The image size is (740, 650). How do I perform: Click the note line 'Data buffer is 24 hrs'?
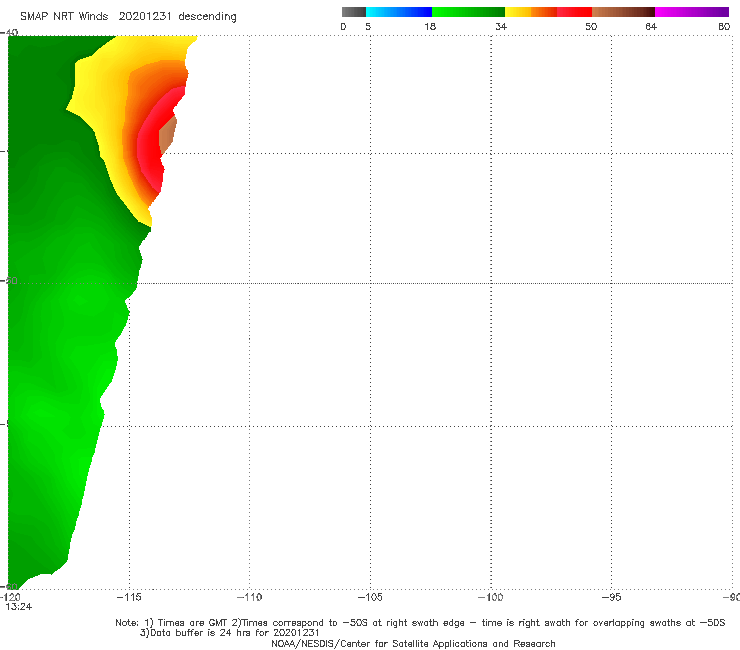coord(229,633)
